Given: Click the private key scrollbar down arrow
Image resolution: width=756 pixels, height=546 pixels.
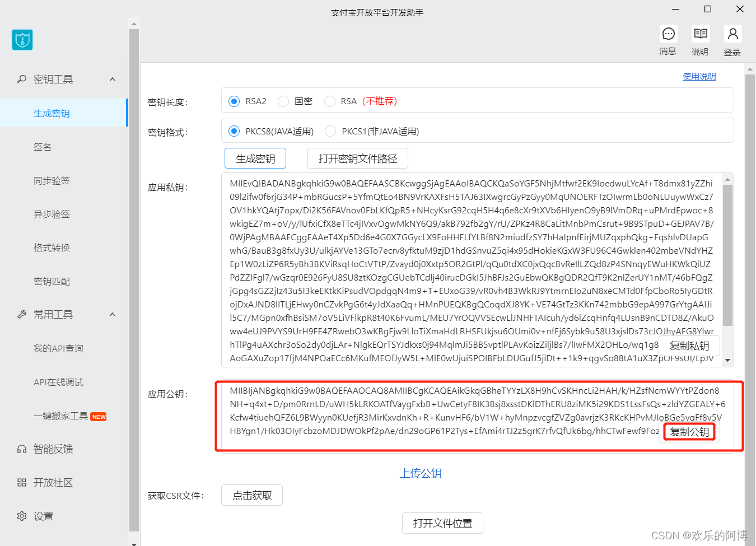Looking at the screenshot, I should coord(728,361).
